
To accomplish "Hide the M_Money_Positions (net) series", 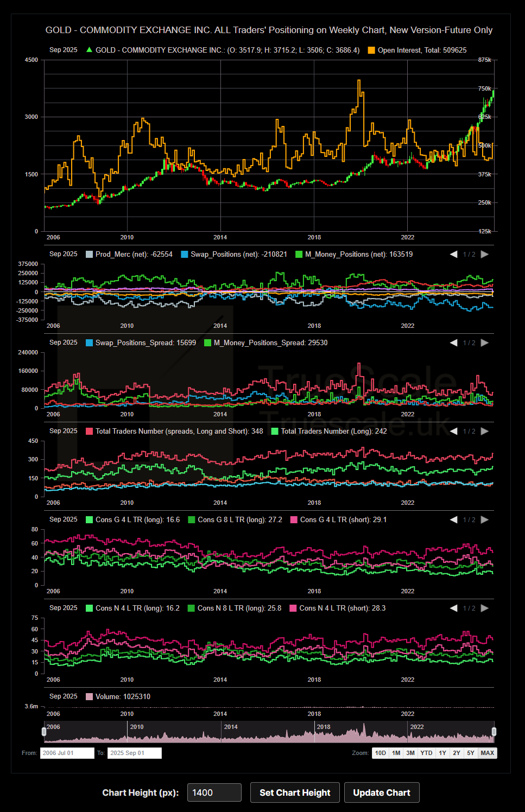I will point(354,254).
